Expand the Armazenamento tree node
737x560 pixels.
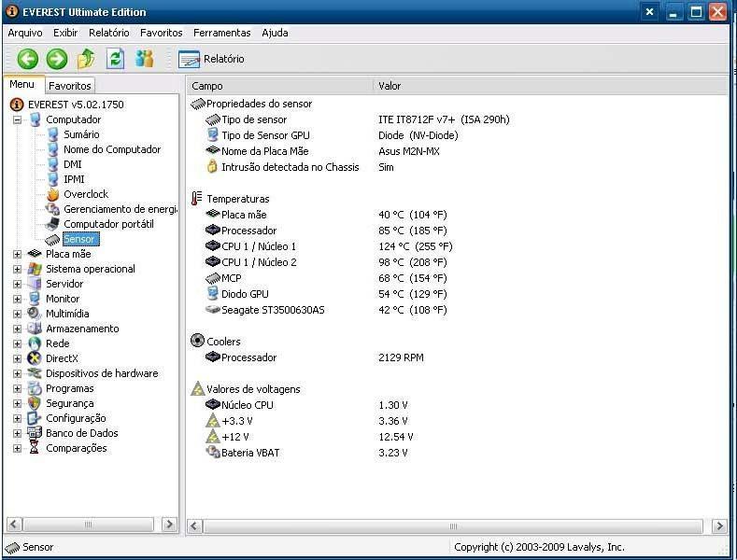click(17, 329)
